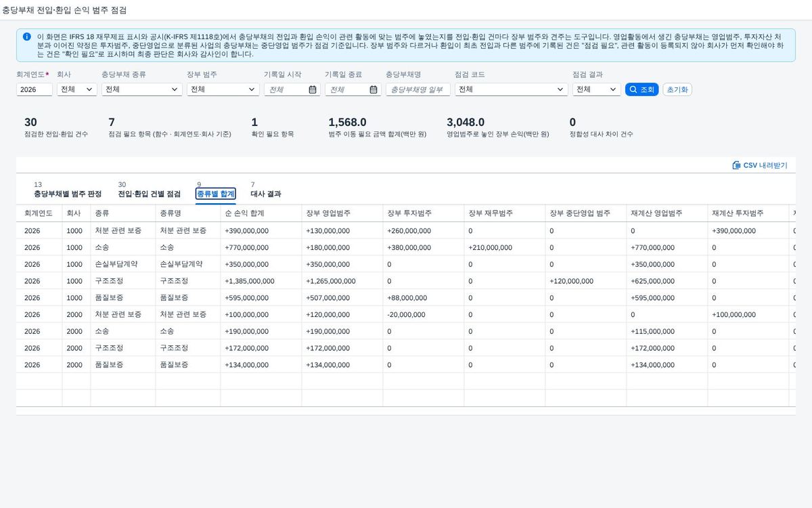Open the 기록일 시작 calendar picker icon
This screenshot has width=812, height=508.
[x=313, y=89]
